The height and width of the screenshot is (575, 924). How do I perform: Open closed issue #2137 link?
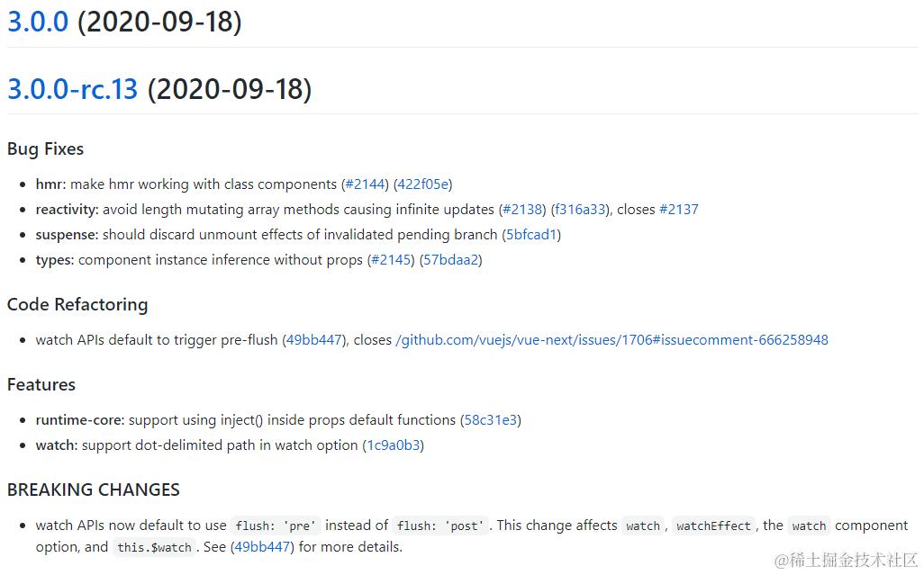coord(679,210)
